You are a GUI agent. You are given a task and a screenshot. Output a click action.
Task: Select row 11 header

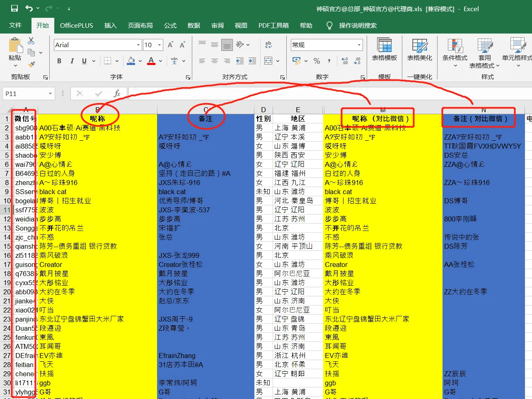(7, 210)
